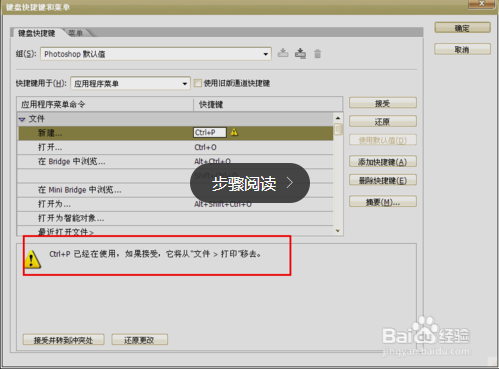Click the scroll up arrow of command list
This screenshot has height=369, width=499.
tap(338, 118)
